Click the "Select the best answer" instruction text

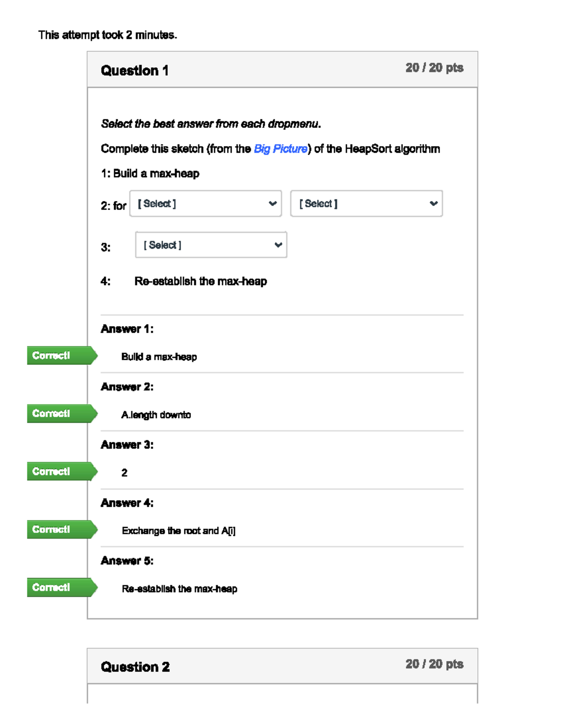(x=211, y=124)
